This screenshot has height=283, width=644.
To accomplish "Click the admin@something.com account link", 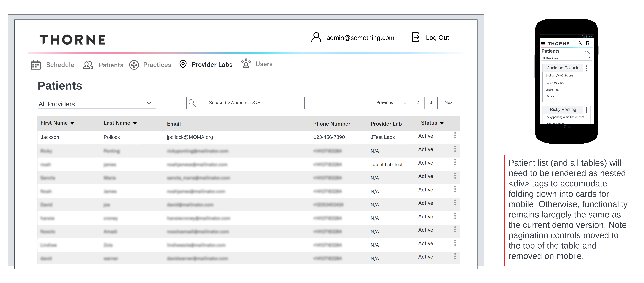I will click(360, 38).
